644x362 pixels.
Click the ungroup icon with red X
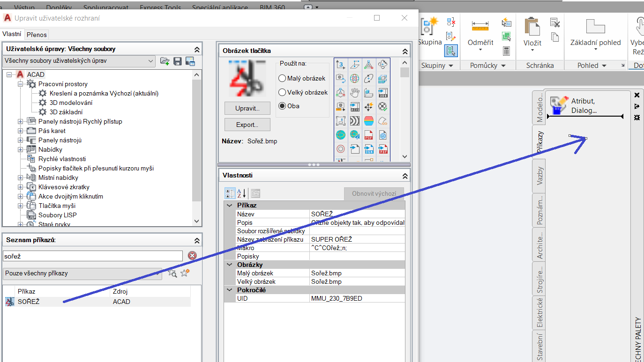pyautogui.click(x=451, y=22)
